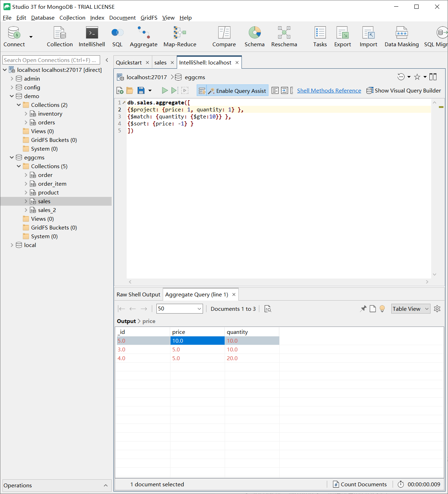This screenshot has width=448, height=494.
Task: Expand the local database
Action: (x=12, y=245)
